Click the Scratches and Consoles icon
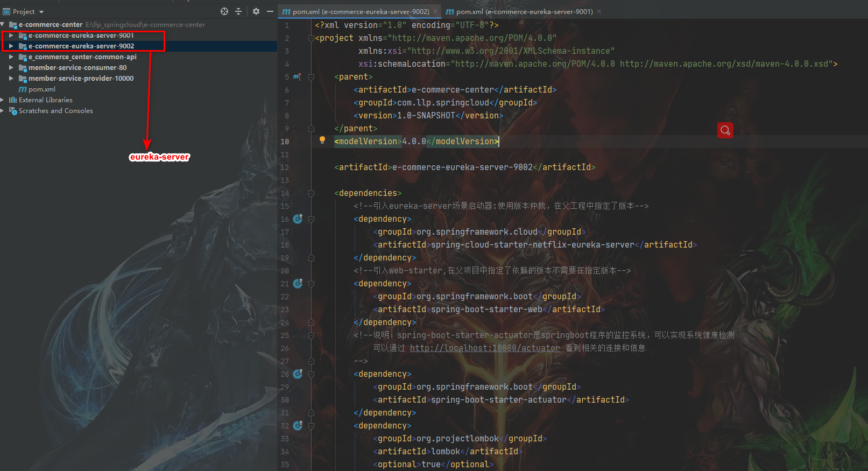The width and height of the screenshot is (868, 471). (x=13, y=111)
